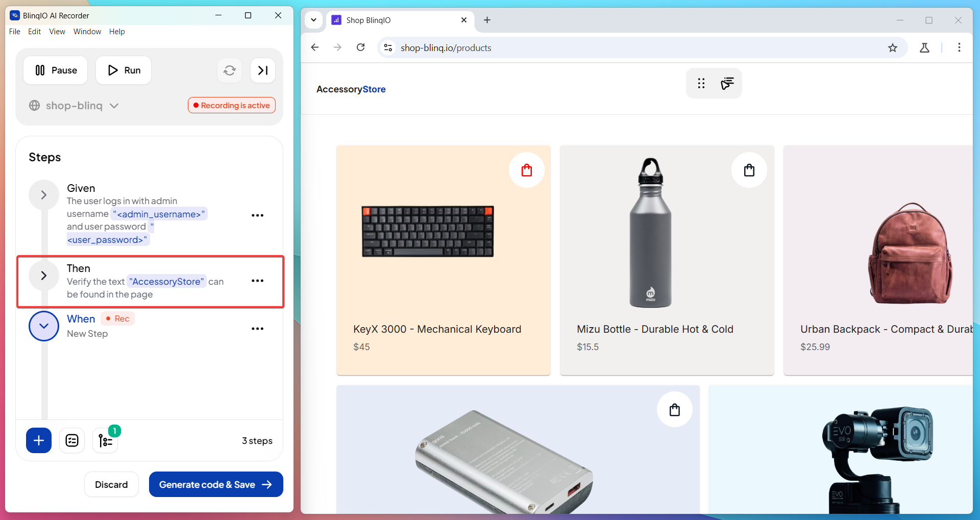Click the $25.99 price
The width and height of the screenshot is (980, 520).
[x=815, y=347]
